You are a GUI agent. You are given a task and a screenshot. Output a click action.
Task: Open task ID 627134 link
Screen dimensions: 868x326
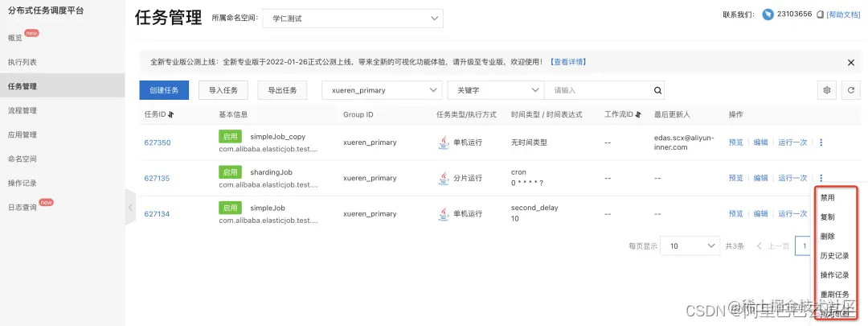click(x=158, y=213)
